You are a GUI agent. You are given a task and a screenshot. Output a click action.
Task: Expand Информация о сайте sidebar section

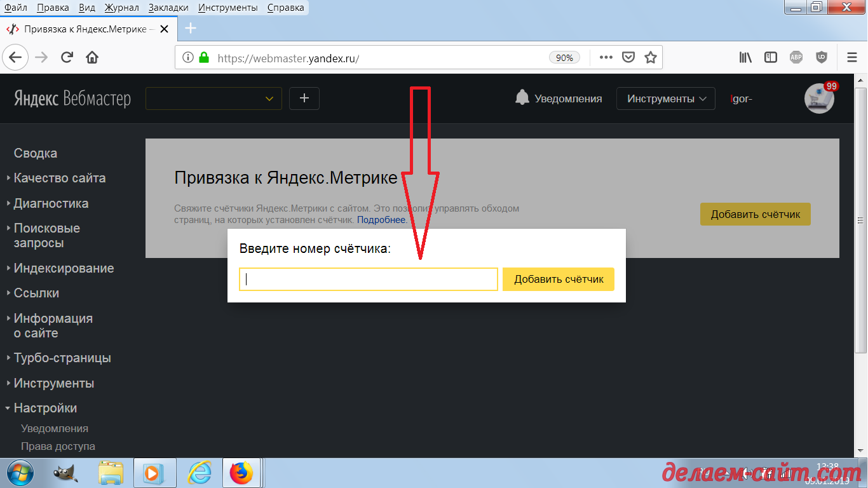pyautogui.click(x=53, y=325)
